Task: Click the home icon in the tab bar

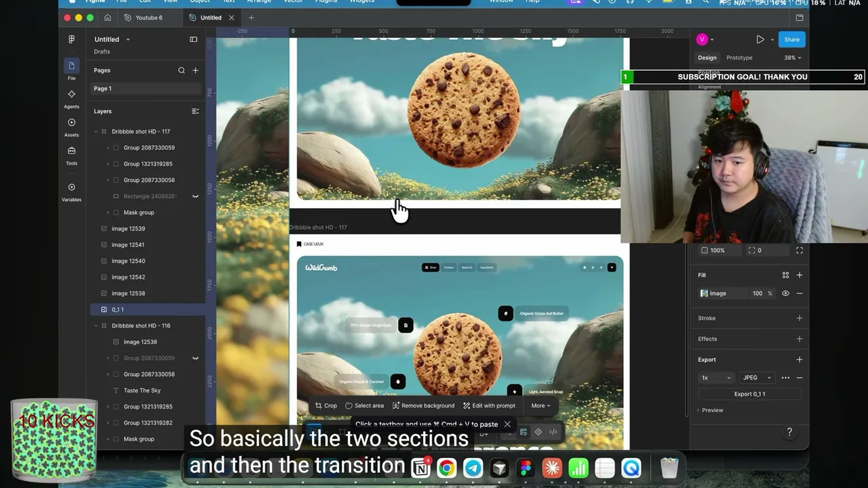Action: pyautogui.click(x=108, y=18)
